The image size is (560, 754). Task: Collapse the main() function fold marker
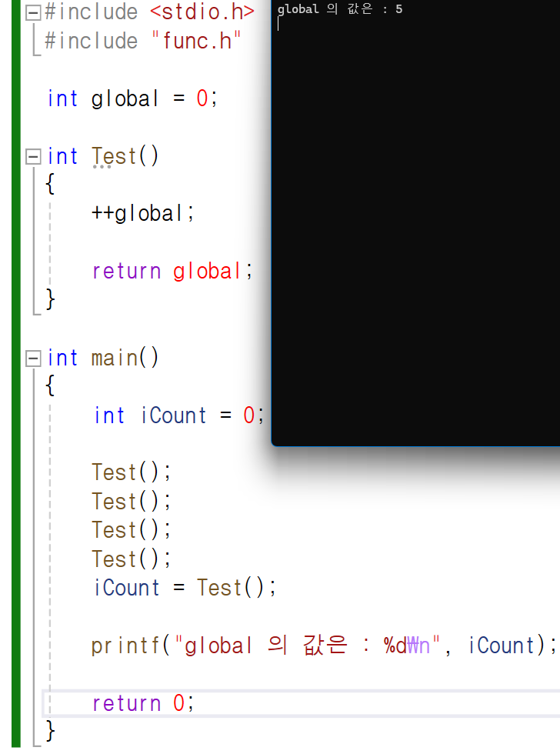point(32,359)
